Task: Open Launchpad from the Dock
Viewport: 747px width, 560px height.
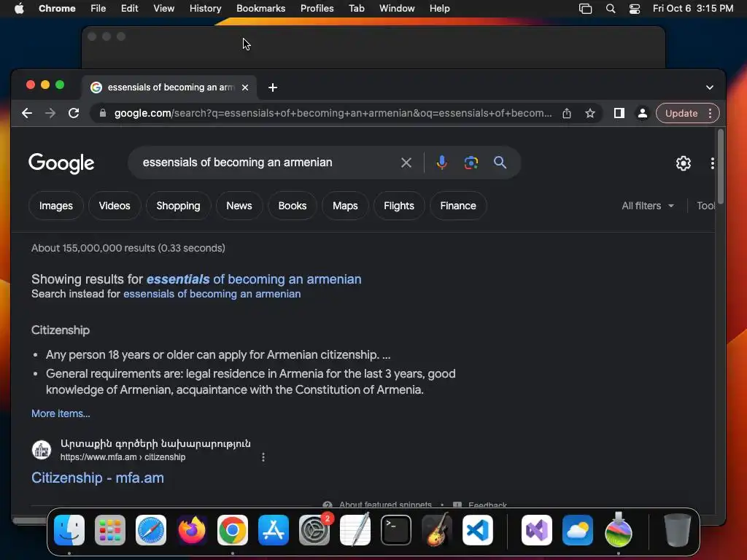Action: point(110,530)
